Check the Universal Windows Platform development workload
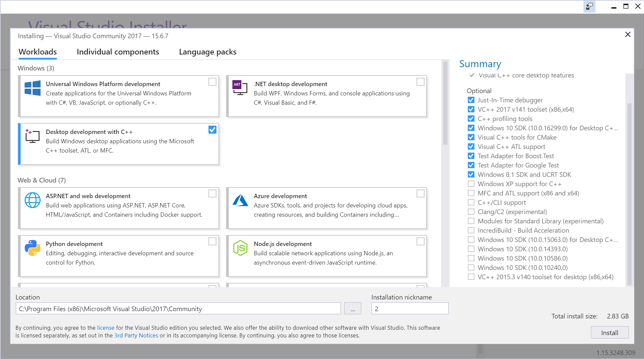 pos(212,82)
